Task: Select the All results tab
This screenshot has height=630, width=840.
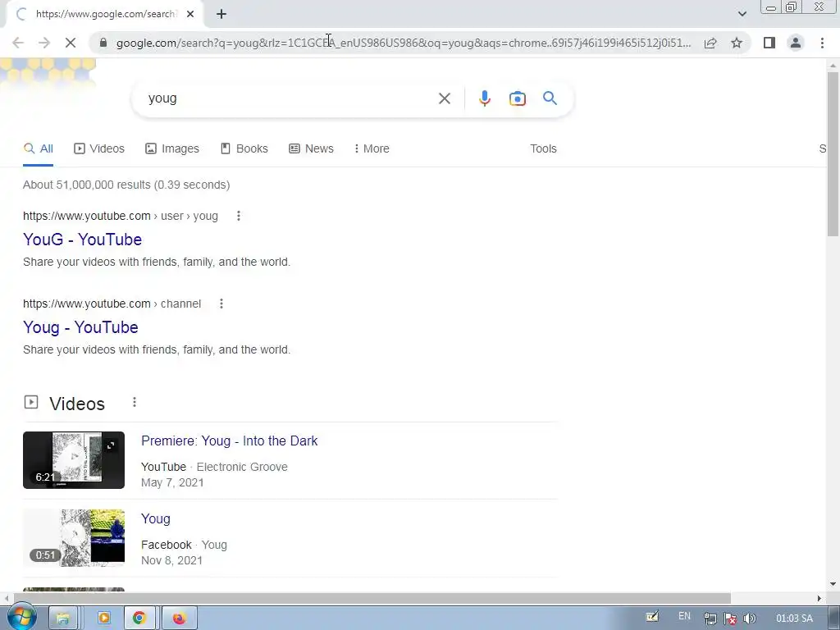Action: 38,148
